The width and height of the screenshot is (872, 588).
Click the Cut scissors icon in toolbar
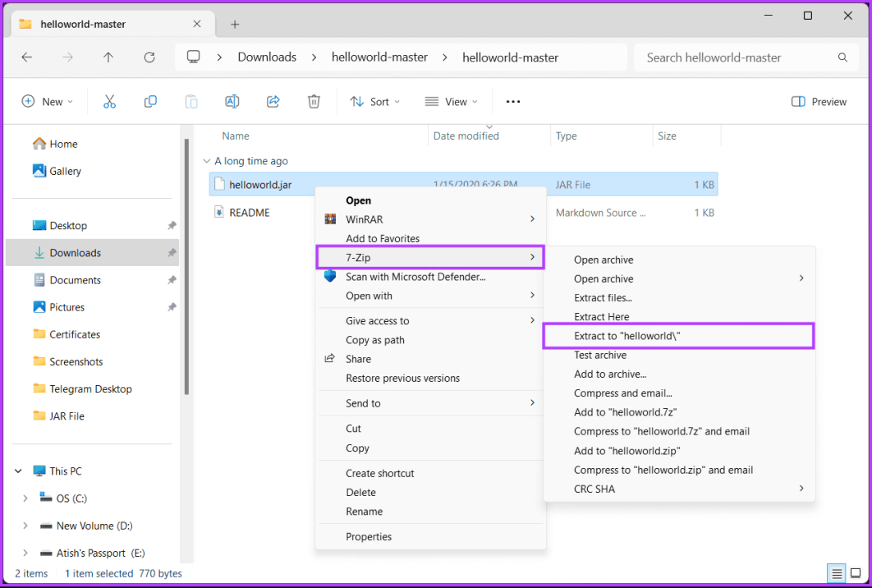(109, 102)
